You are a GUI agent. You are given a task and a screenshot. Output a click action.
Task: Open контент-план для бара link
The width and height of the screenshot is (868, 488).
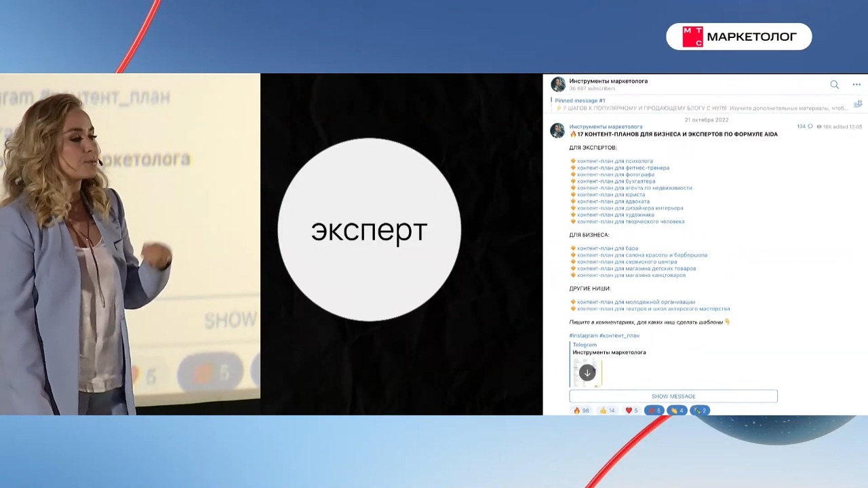tap(607, 248)
